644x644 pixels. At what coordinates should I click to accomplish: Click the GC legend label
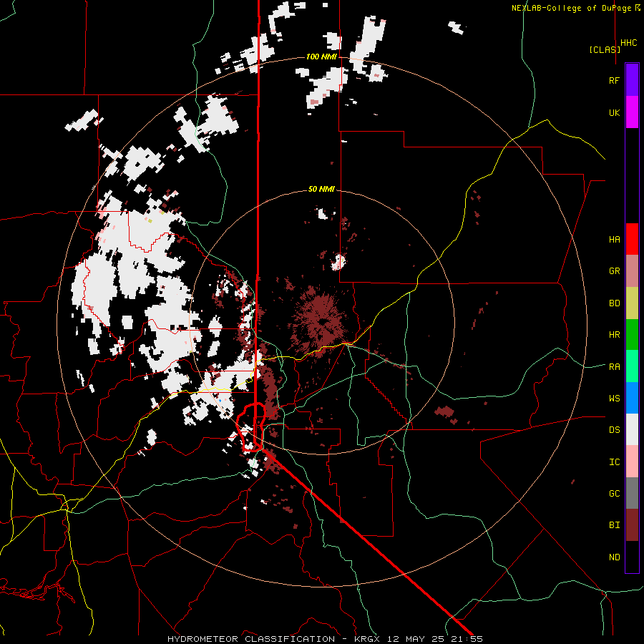(614, 494)
